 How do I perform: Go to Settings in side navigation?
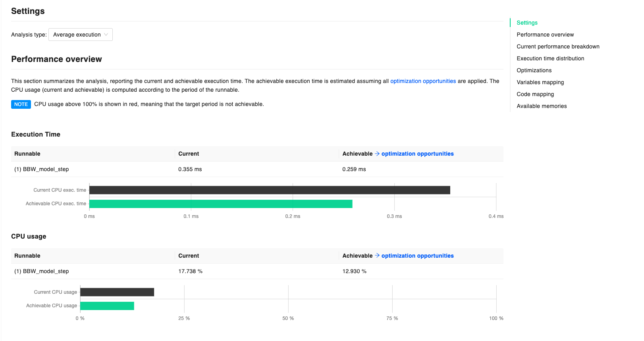(x=527, y=23)
